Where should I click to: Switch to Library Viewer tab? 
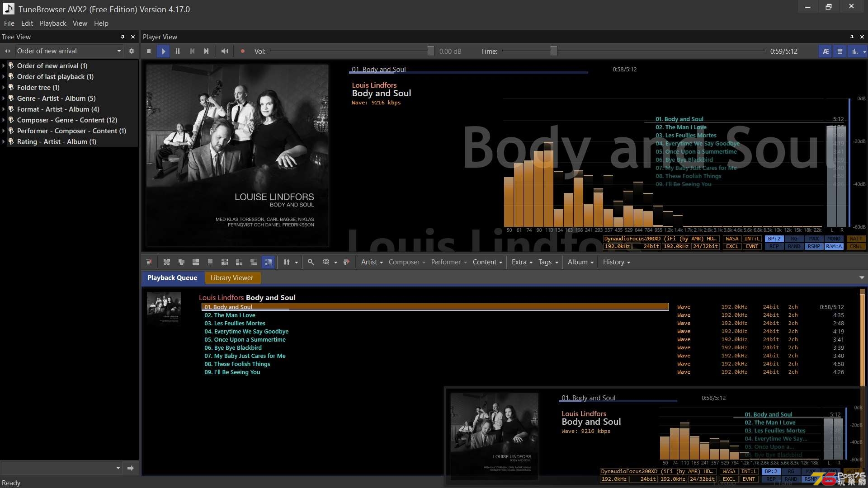pos(232,277)
